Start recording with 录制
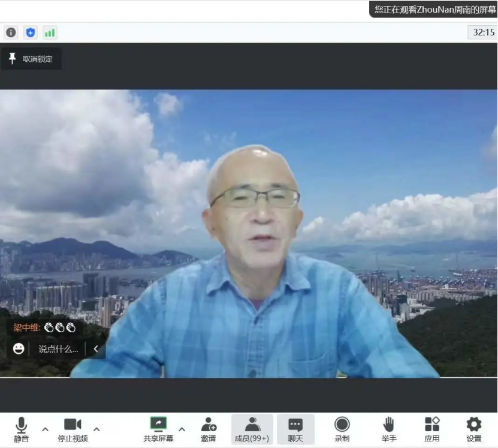The image size is (498, 448). 342,429
